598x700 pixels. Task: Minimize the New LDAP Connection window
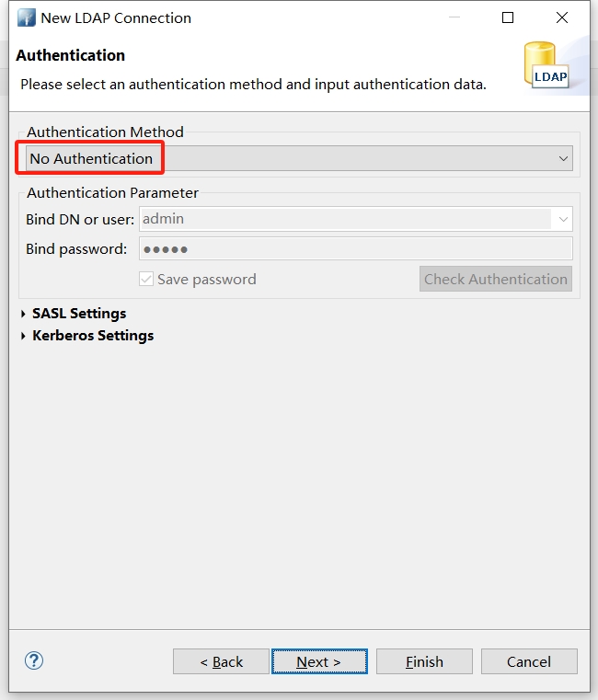pos(453,17)
